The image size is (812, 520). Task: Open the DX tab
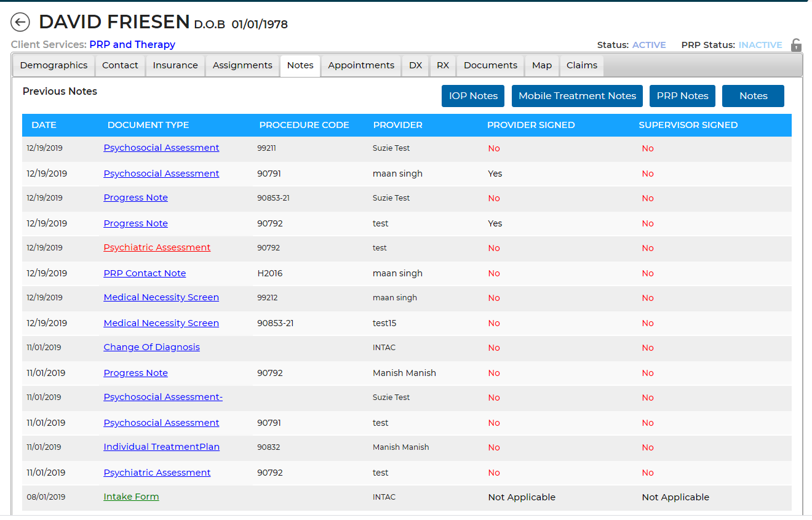point(415,65)
